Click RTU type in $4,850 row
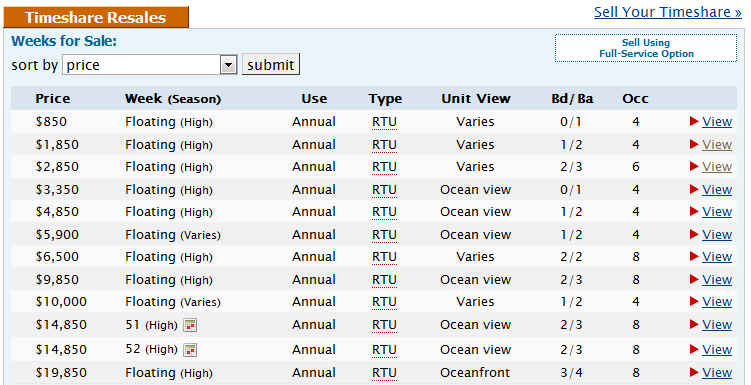The image size is (751, 385). [x=384, y=212]
